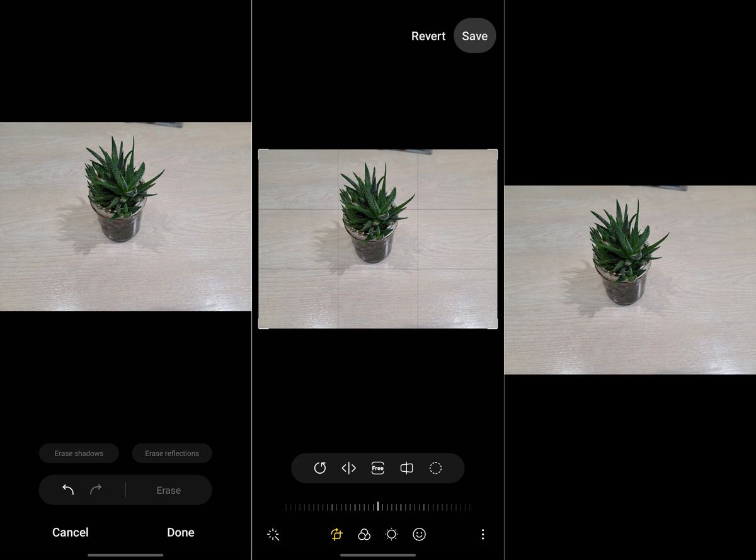Toggle the Erase reflections option

click(171, 453)
